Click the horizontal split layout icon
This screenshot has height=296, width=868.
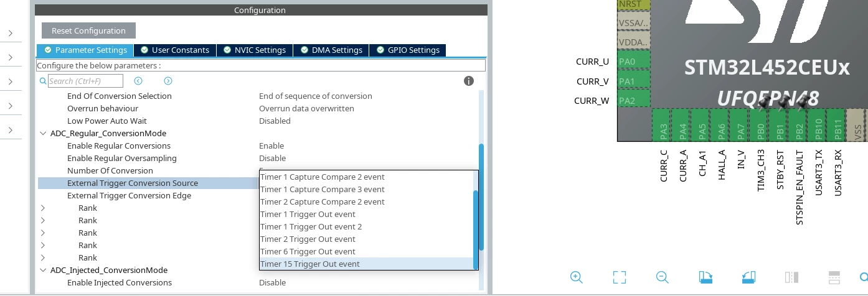coord(834,277)
